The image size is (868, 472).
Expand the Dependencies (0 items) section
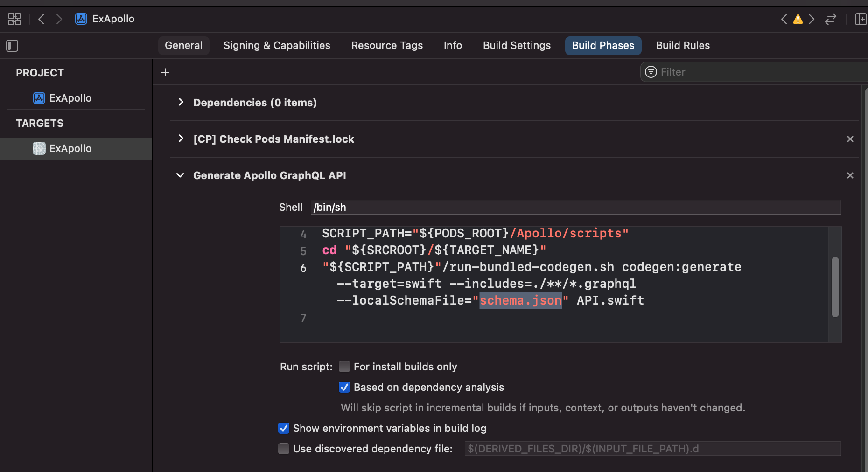click(x=181, y=102)
